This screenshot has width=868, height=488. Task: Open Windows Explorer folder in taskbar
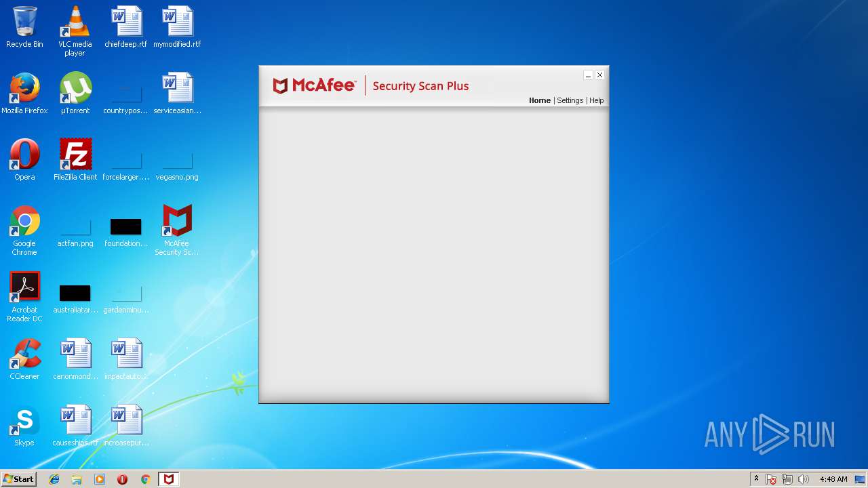click(77, 479)
